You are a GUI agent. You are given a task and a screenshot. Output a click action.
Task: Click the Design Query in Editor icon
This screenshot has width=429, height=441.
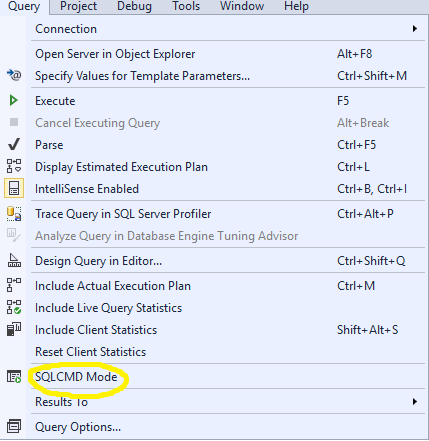pyautogui.click(x=14, y=260)
